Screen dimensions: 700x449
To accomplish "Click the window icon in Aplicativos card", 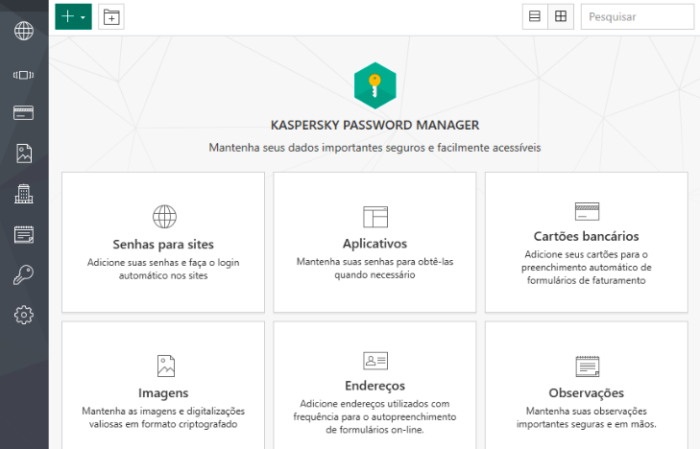I will [x=375, y=216].
